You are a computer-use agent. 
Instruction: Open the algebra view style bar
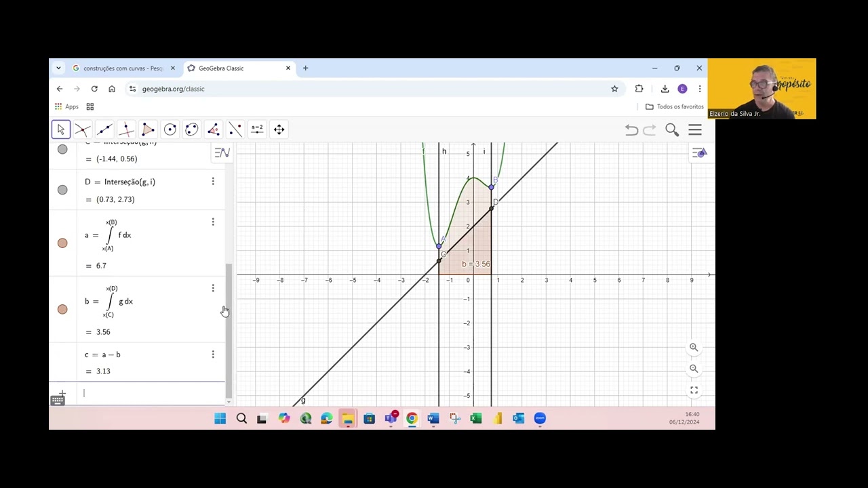click(222, 152)
